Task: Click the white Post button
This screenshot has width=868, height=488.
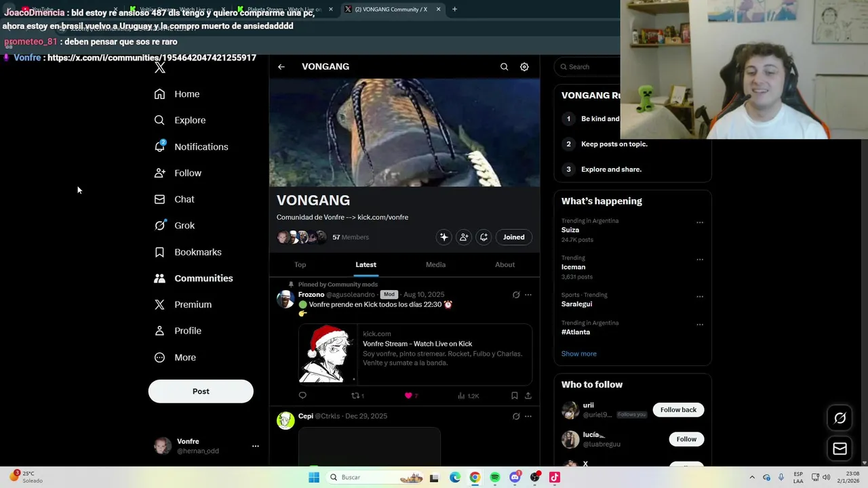Action: pyautogui.click(x=201, y=391)
